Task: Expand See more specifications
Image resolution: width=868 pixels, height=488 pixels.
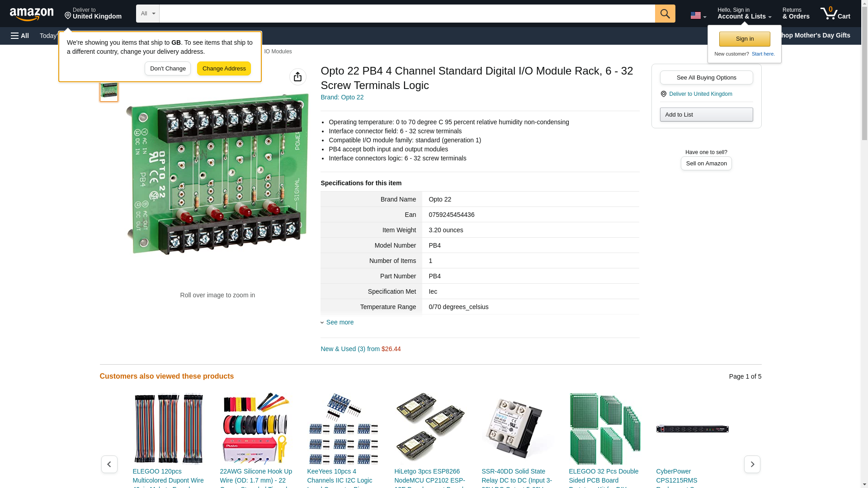Action: 340,322
